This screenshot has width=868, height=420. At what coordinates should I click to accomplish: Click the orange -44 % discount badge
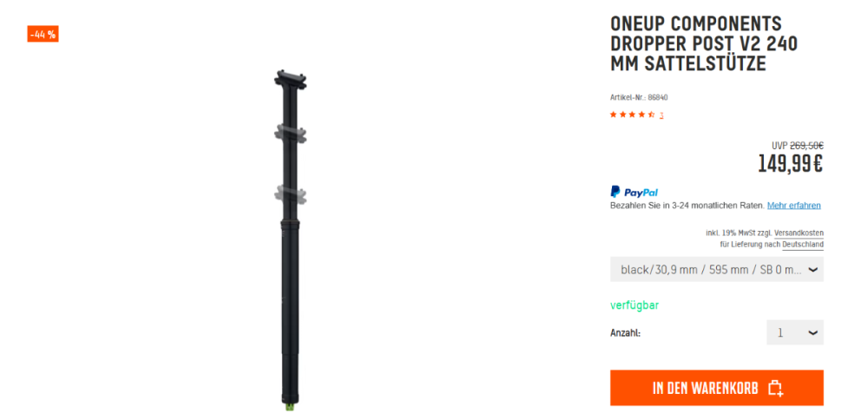pyautogui.click(x=43, y=35)
